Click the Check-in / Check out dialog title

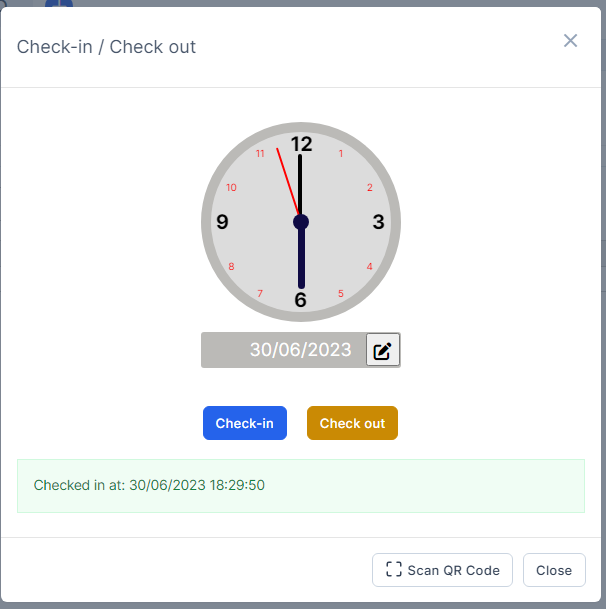[106, 47]
